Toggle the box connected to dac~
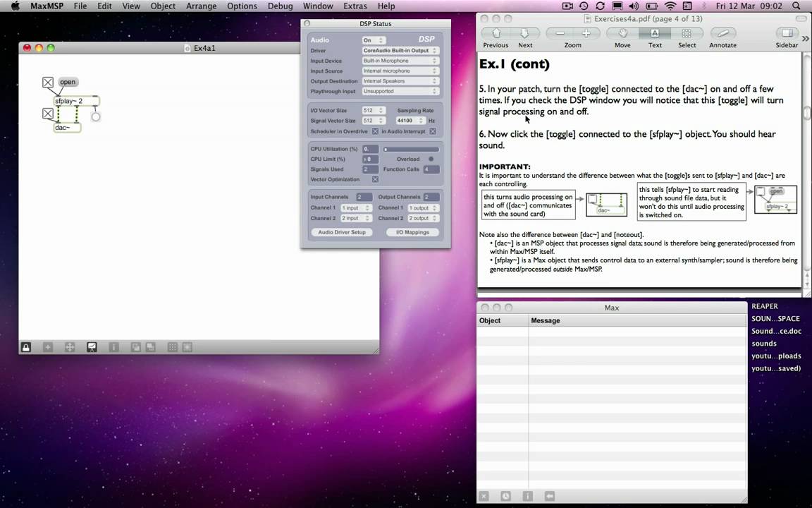Image resolution: width=812 pixels, height=508 pixels. pyautogui.click(x=48, y=113)
